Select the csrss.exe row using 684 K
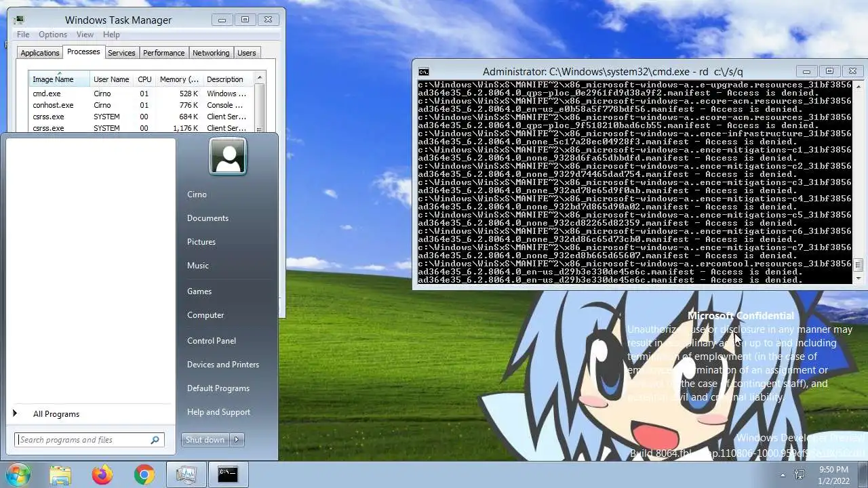868x488 pixels. coord(141,117)
